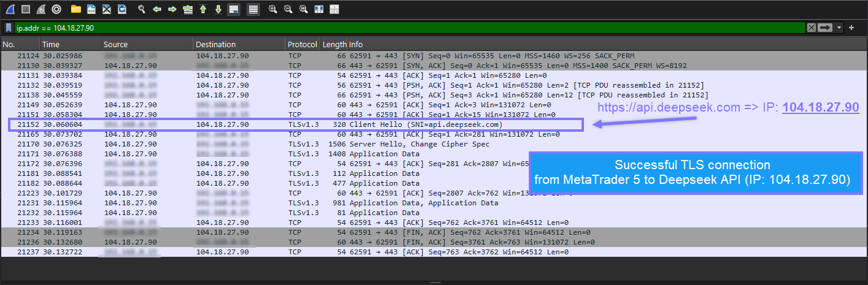Reload this capture file
This screenshot has height=285, width=868.
[122, 9]
